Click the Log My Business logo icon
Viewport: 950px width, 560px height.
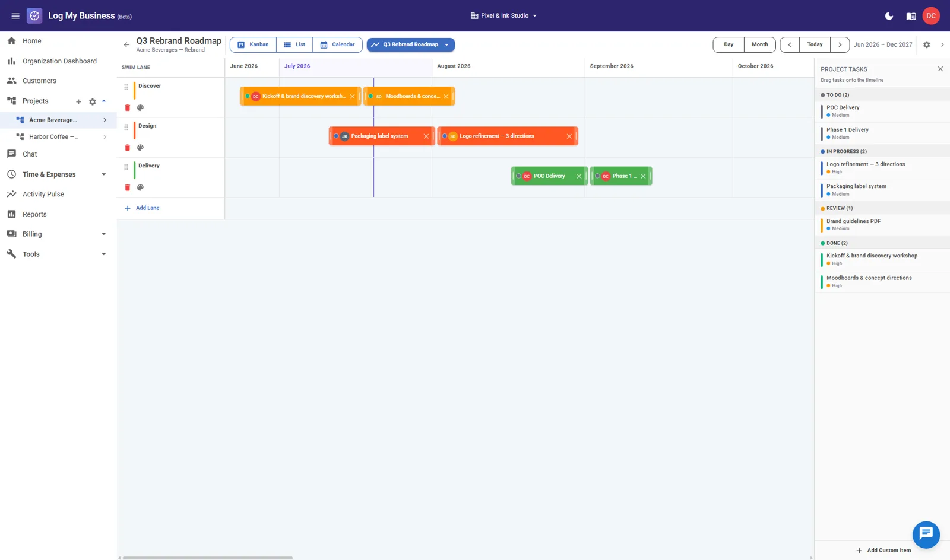(34, 16)
